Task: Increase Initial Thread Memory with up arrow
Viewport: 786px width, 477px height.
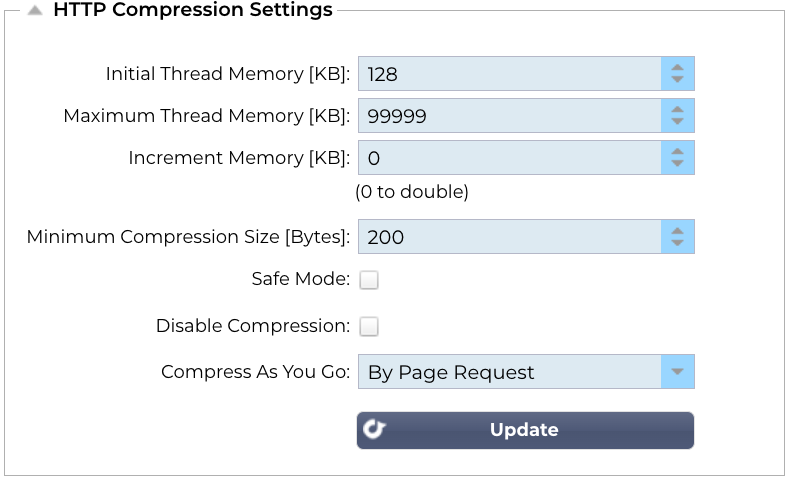Action: [677, 68]
